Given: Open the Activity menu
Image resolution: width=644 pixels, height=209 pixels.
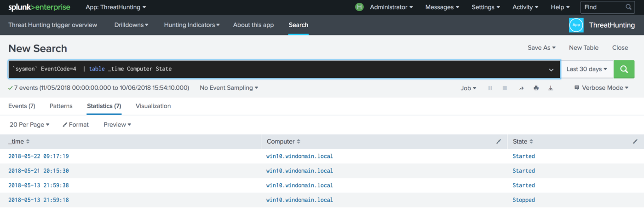Looking at the screenshot, I should (526, 7).
